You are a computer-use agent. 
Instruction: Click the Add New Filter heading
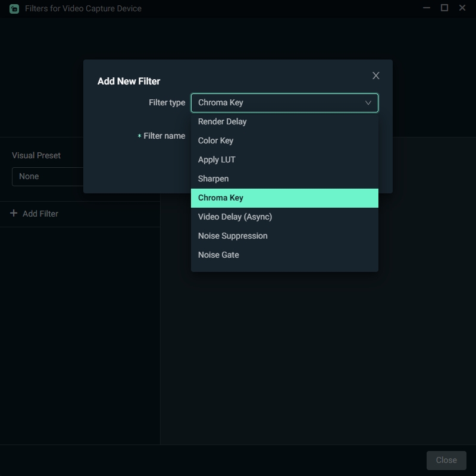point(129,82)
